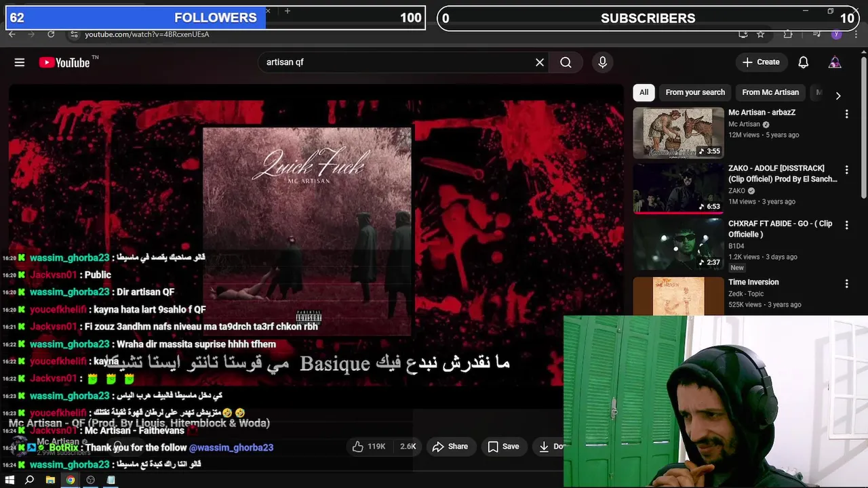This screenshot has height=488, width=868.
Task: Select the All filter chip
Action: click(644, 92)
